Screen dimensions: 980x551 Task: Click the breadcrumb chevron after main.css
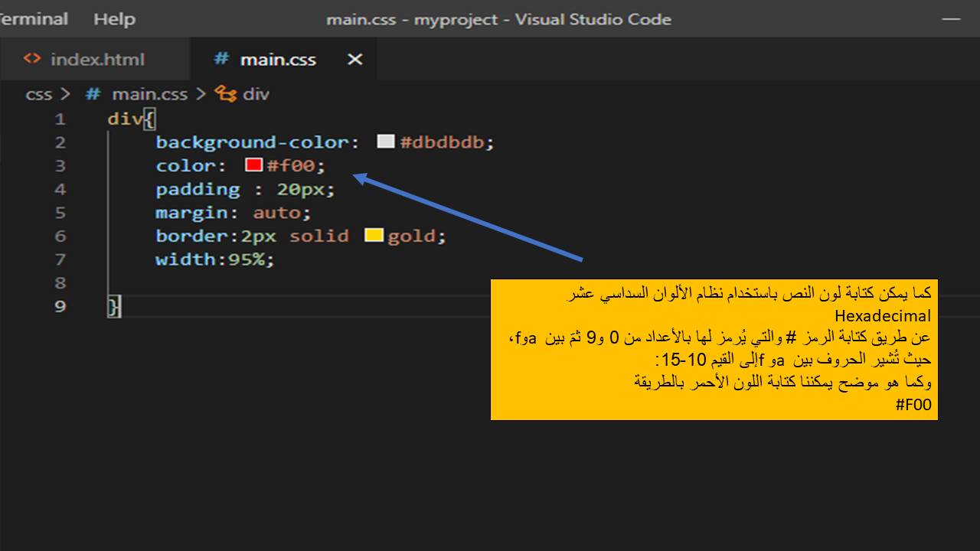pyautogui.click(x=201, y=94)
